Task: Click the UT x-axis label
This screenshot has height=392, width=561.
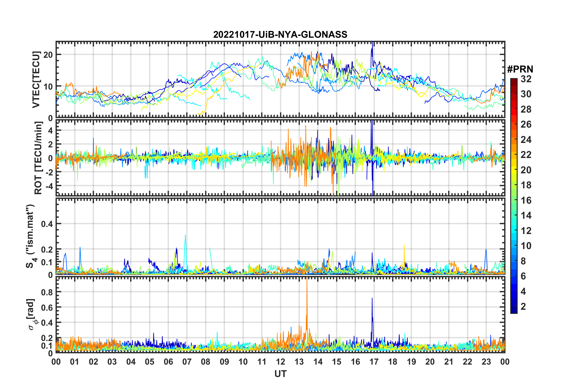Action: (280, 374)
